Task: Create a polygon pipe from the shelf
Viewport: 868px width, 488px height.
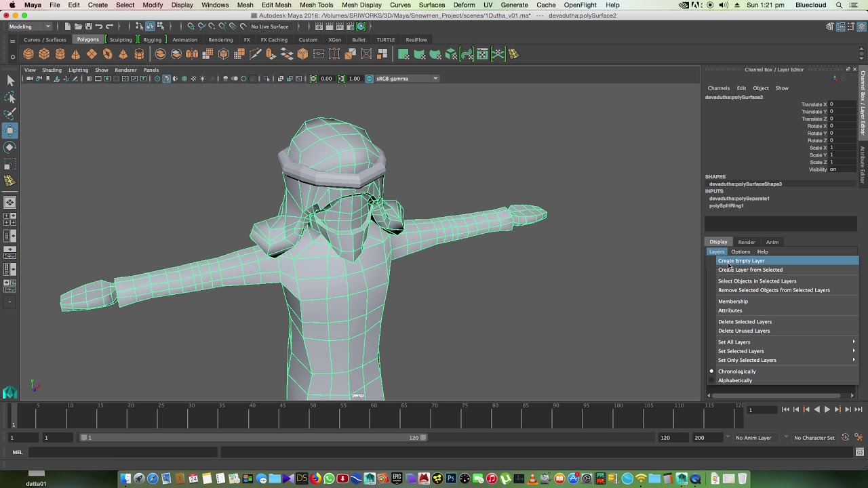Action: pos(139,54)
